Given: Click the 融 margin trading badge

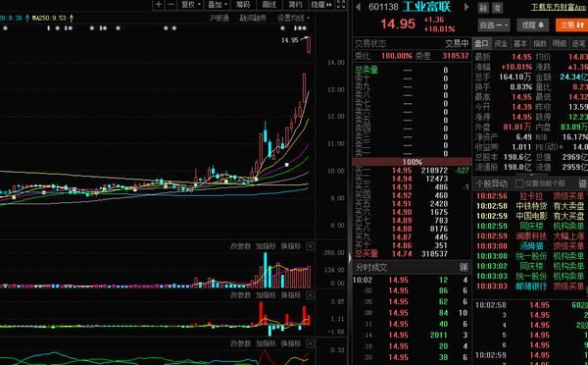Looking at the screenshot, I should (x=484, y=8).
